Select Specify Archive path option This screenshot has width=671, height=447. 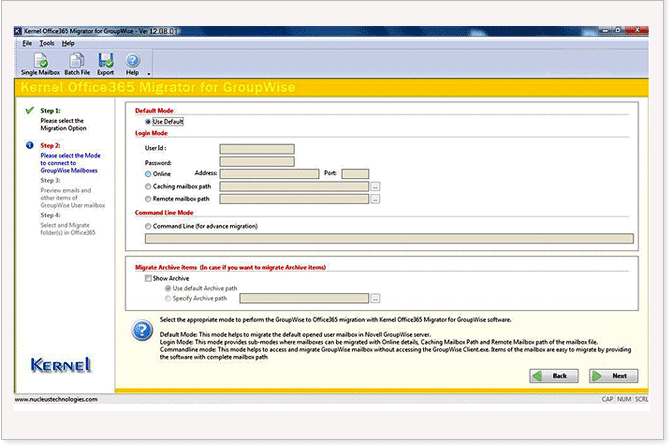pyautogui.click(x=168, y=299)
